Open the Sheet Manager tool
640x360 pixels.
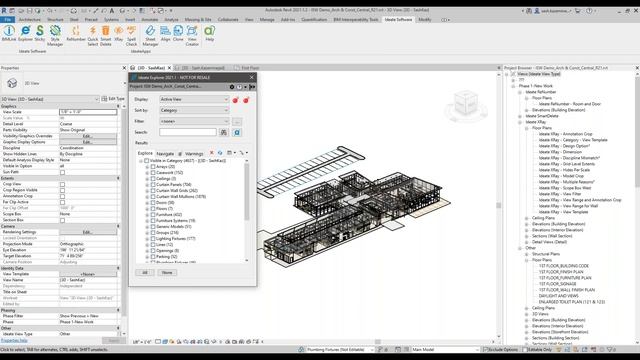[150, 36]
